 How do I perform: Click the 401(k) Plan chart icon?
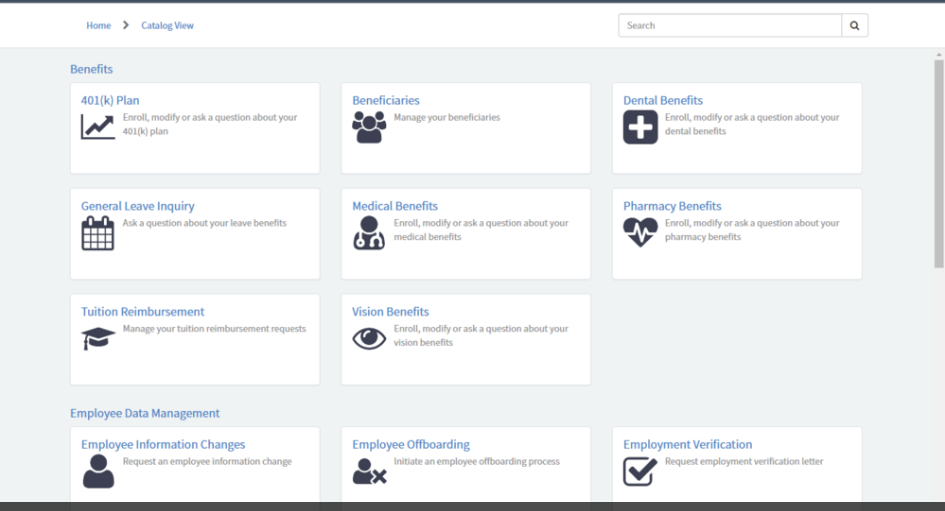tap(98, 127)
